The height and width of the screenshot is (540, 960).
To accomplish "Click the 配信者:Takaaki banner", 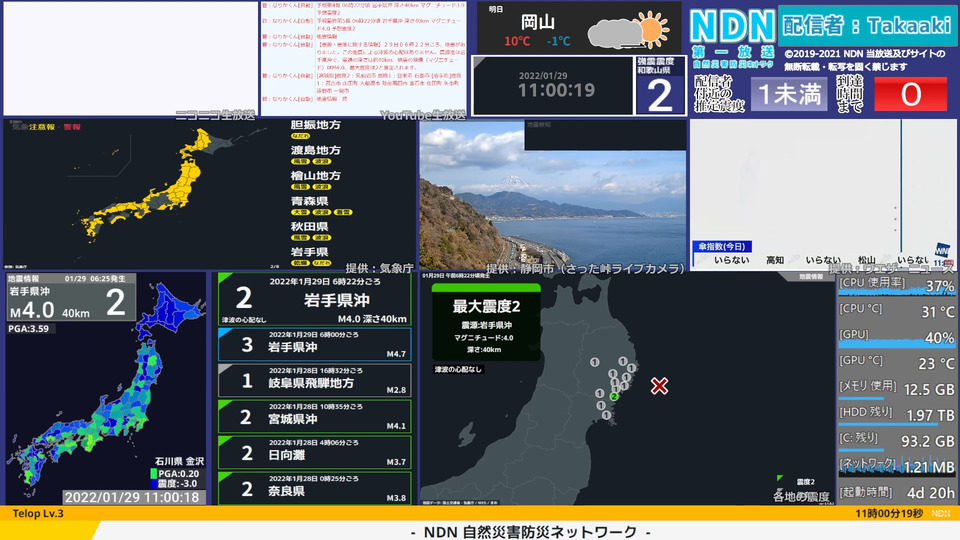I will 867,25.
